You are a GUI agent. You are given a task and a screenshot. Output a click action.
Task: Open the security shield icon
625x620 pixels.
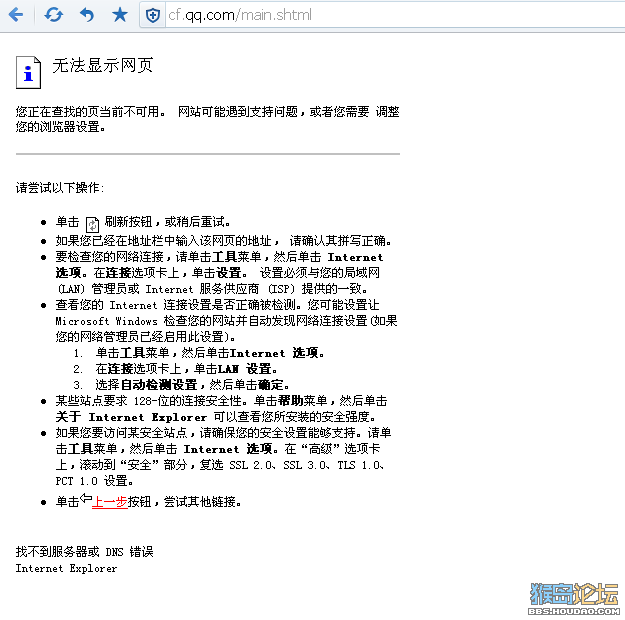[x=153, y=16]
